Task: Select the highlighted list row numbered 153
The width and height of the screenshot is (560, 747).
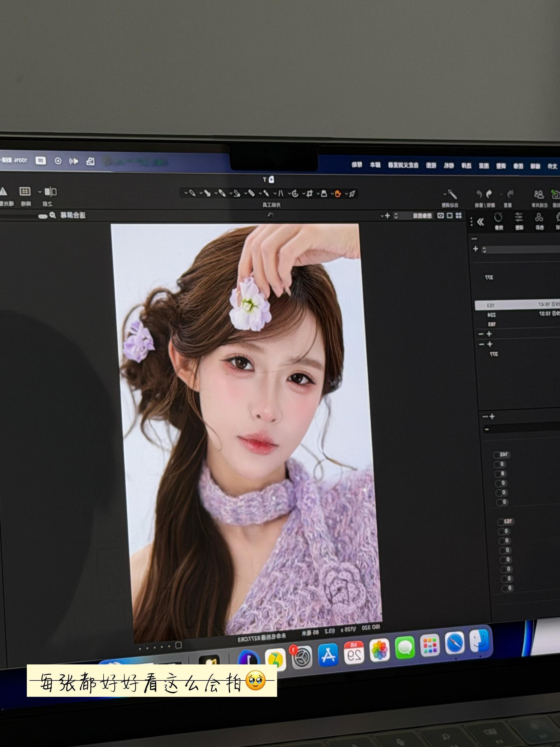Action: (x=517, y=305)
